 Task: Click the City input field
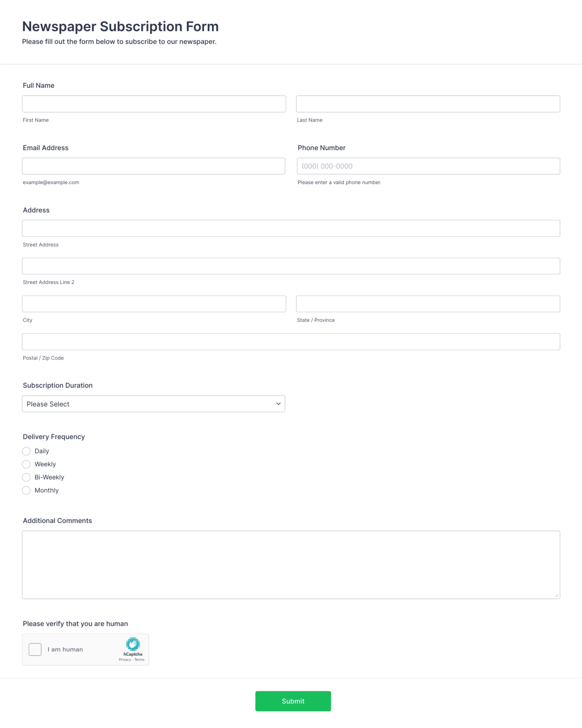pyautogui.click(x=154, y=303)
